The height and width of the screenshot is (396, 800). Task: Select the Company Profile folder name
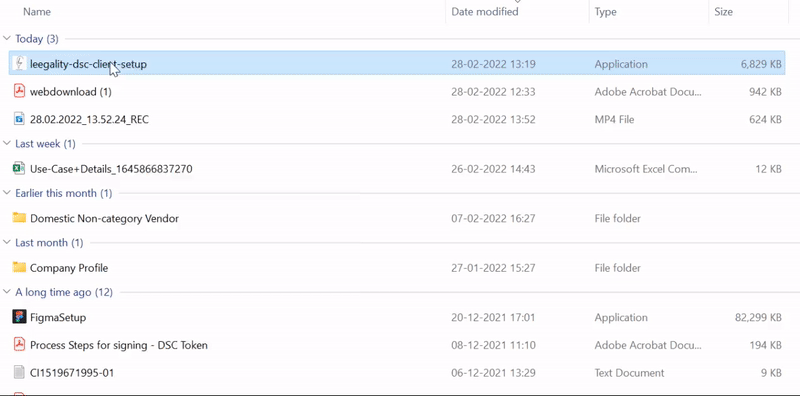tap(69, 268)
